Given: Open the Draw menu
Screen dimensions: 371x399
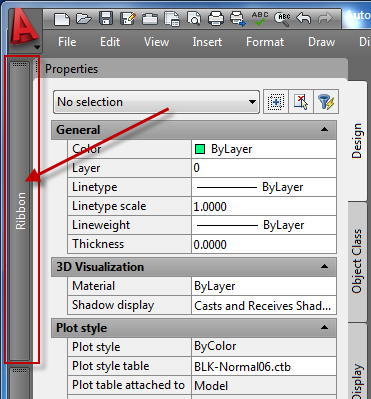Looking at the screenshot, I should click(x=321, y=42).
